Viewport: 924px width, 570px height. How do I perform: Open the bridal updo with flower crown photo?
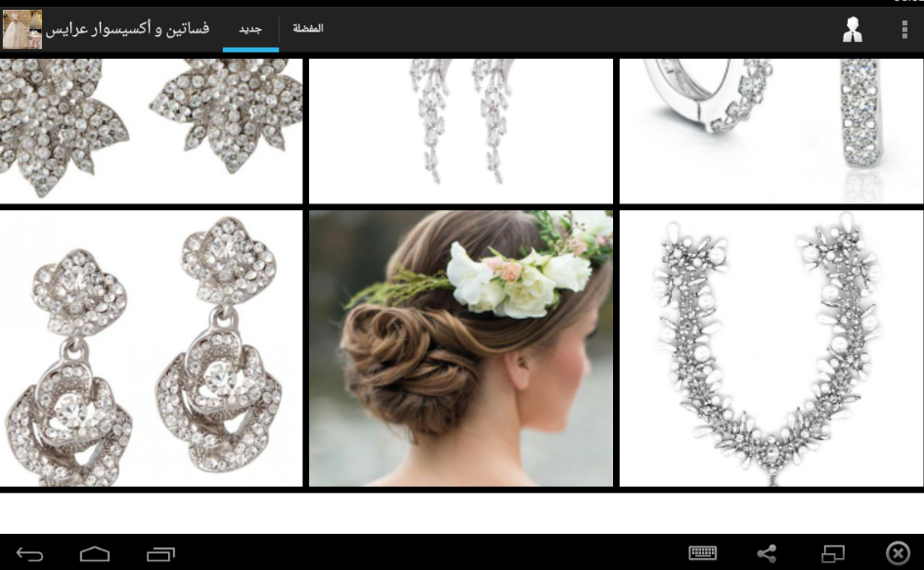(x=461, y=348)
